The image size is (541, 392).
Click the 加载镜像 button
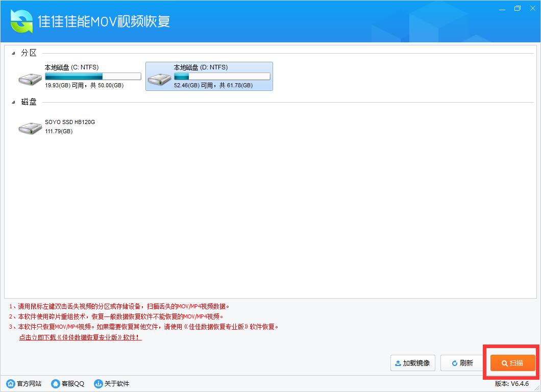point(413,363)
